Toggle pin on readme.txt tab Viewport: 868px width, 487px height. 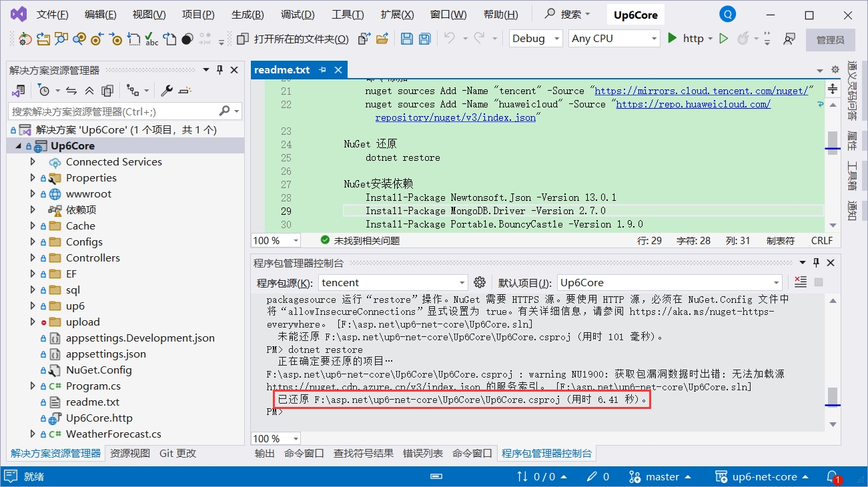(323, 70)
